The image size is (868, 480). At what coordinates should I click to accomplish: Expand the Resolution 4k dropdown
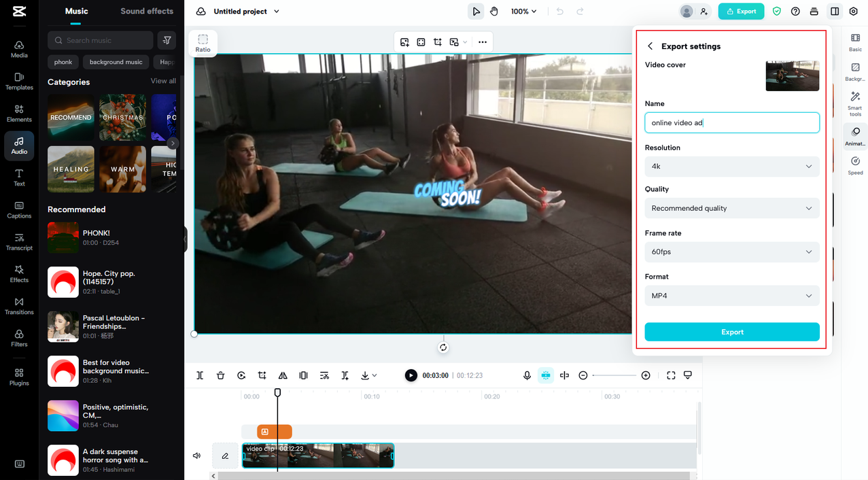tap(732, 166)
